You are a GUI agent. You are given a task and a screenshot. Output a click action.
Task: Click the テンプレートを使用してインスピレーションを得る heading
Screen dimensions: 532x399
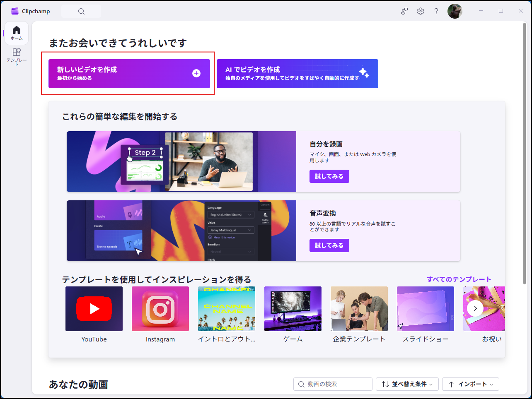[x=157, y=280]
